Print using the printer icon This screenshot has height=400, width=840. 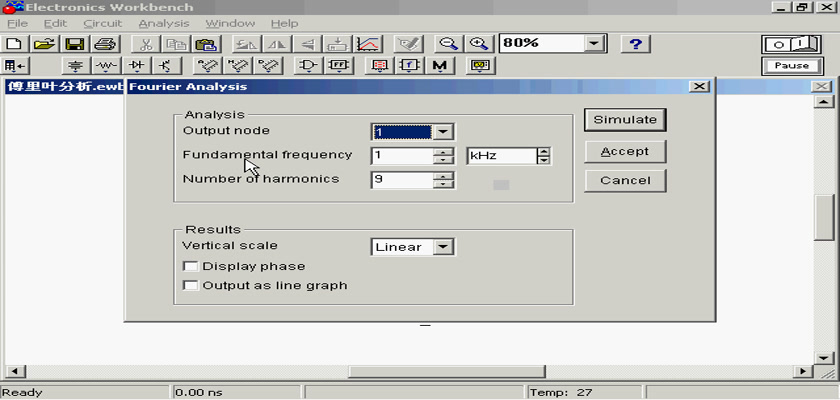click(104, 44)
